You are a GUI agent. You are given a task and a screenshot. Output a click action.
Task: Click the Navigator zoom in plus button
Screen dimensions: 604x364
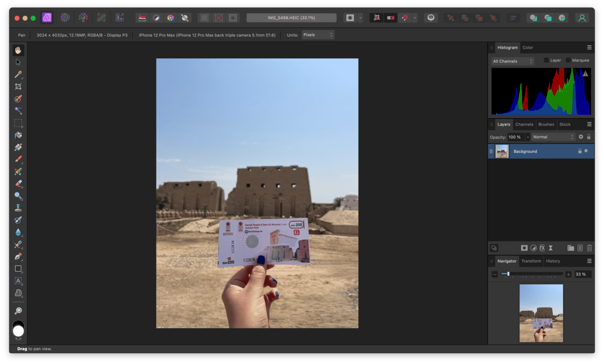point(568,274)
